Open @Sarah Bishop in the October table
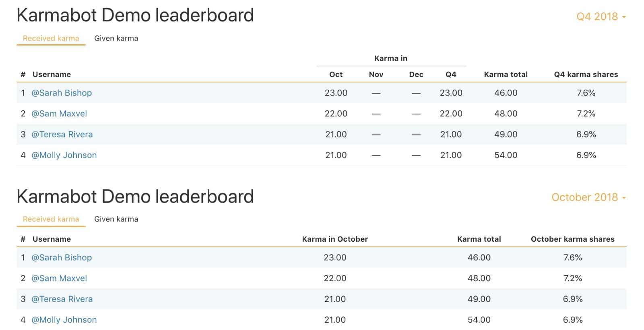Image resolution: width=644 pixels, height=330 pixels. tap(62, 257)
